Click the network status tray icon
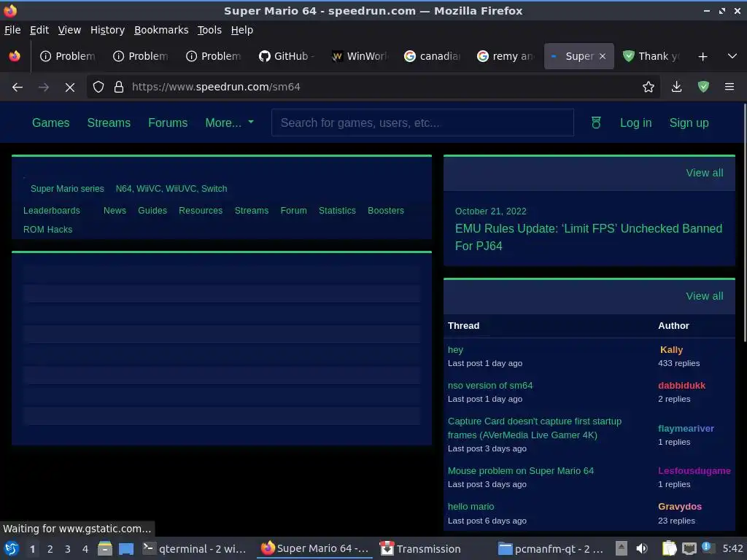Viewport: 747px width, 560px height. (x=689, y=548)
